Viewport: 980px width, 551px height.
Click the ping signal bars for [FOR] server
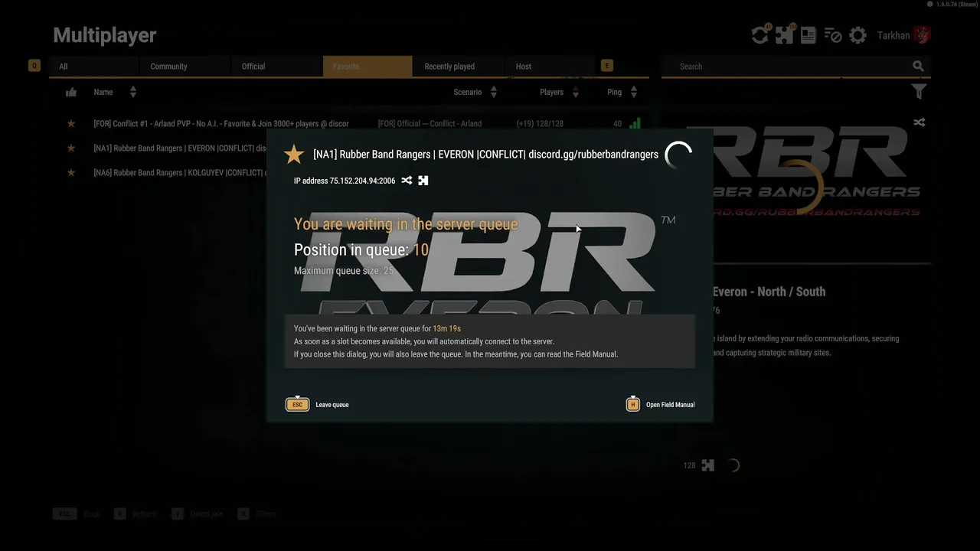tap(635, 123)
